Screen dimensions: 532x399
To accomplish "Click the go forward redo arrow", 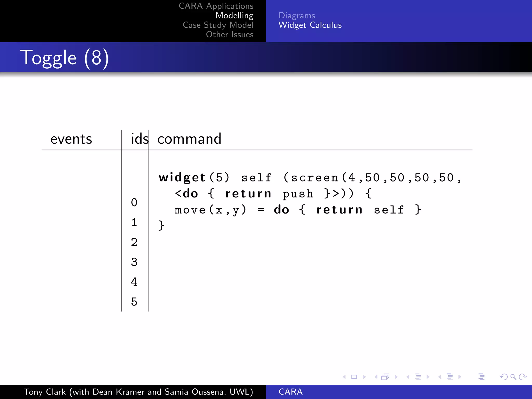I will coord(523,377).
